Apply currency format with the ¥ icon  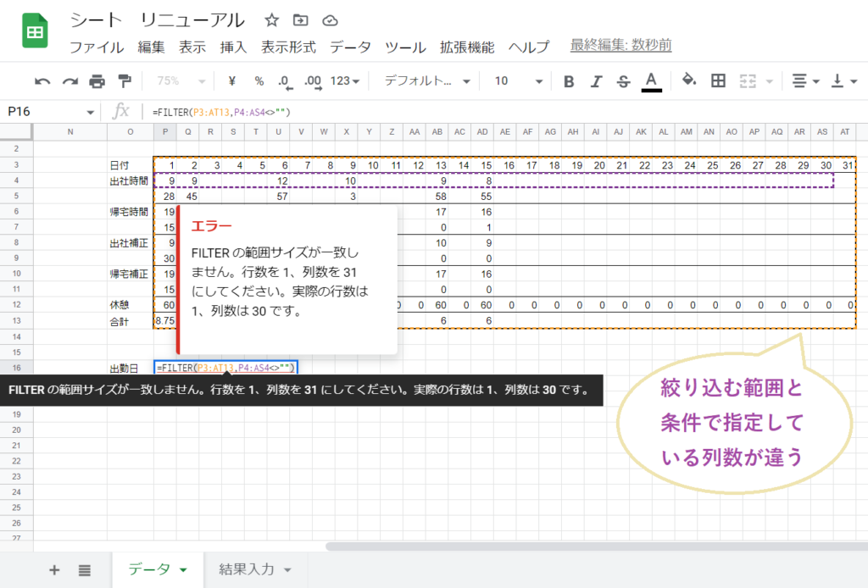(x=231, y=81)
